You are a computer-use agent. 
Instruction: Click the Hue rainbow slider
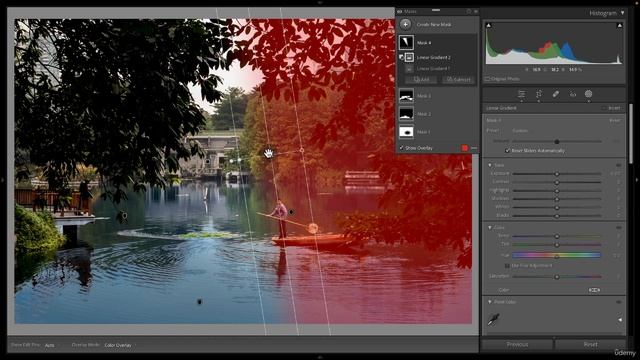pos(557,256)
